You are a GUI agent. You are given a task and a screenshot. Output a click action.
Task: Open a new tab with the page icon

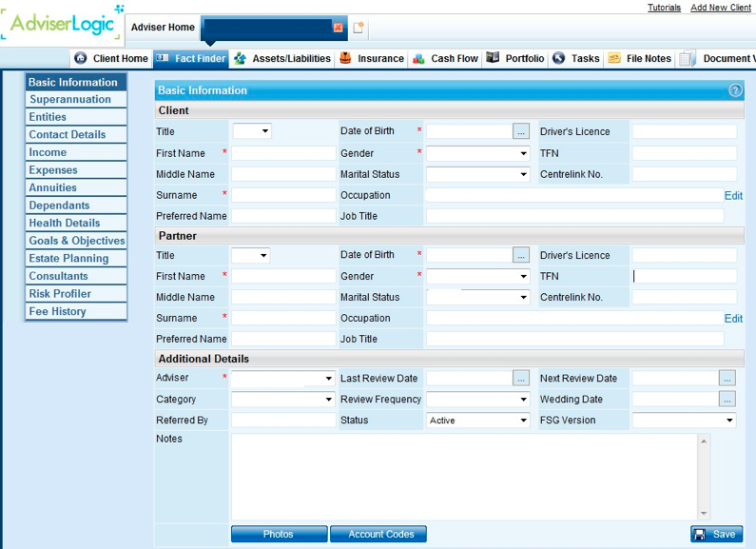tap(359, 28)
